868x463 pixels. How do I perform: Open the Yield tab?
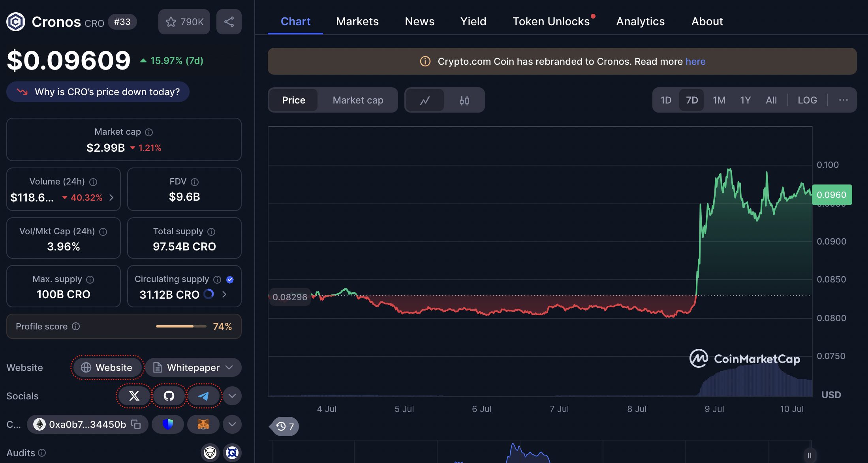coord(473,21)
